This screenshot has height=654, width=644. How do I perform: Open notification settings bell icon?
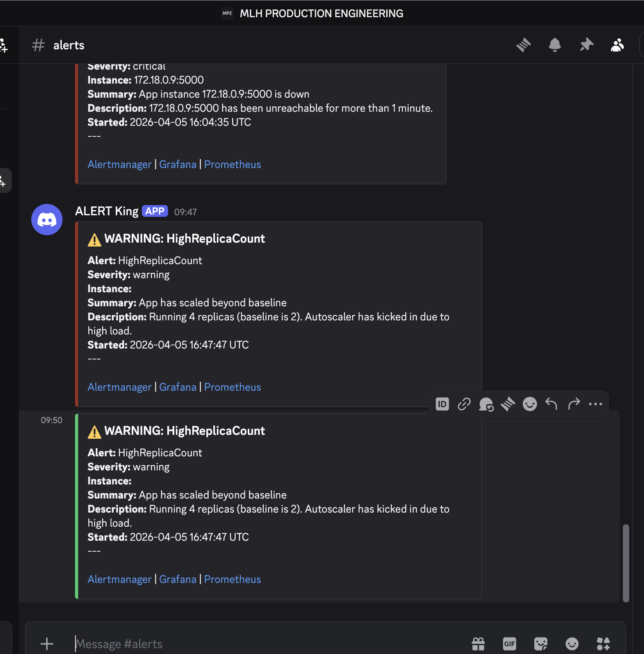[555, 45]
